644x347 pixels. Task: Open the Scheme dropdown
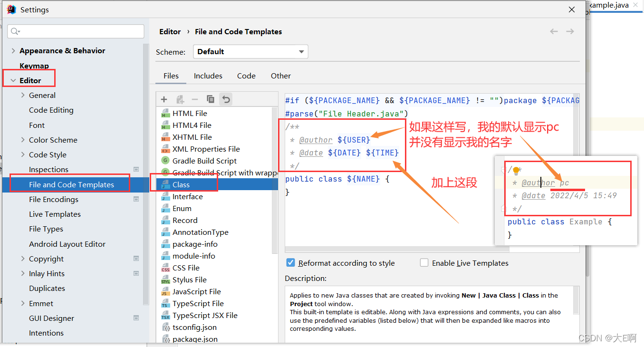click(x=250, y=51)
